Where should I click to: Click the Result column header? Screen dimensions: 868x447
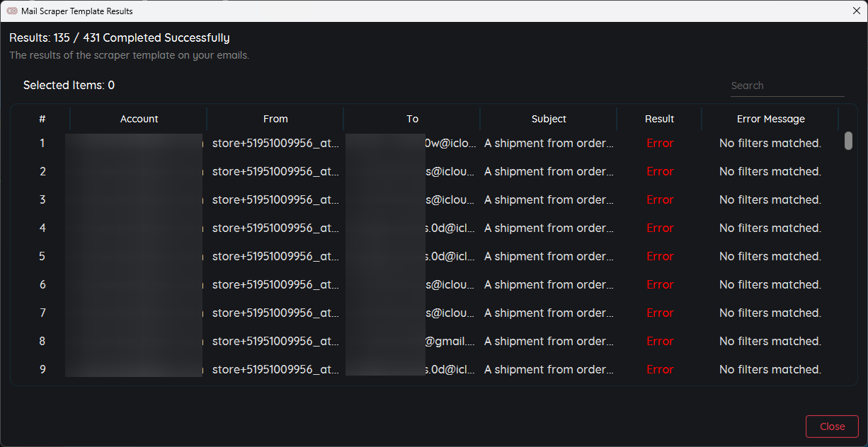click(x=659, y=119)
